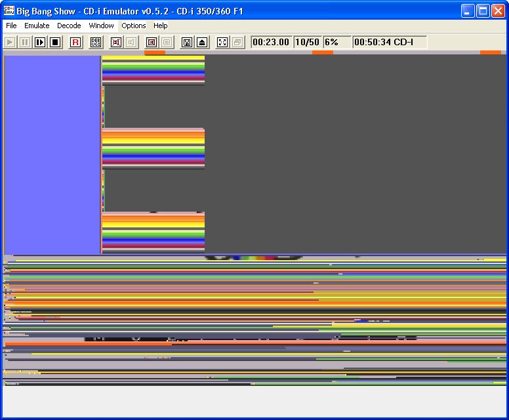509x420 pixels.
Task: Toggle the red crossed video display icon
Action: click(152, 42)
